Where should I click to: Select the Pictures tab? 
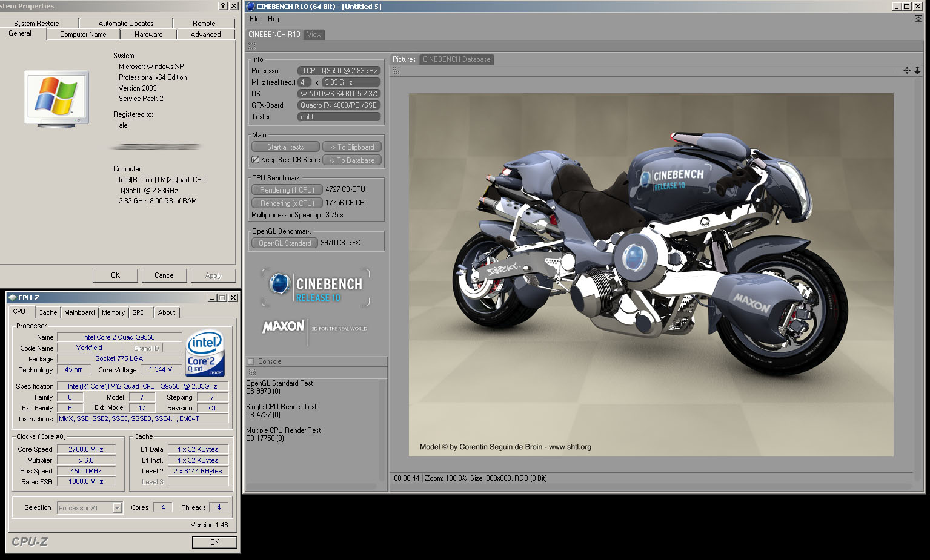pos(404,59)
